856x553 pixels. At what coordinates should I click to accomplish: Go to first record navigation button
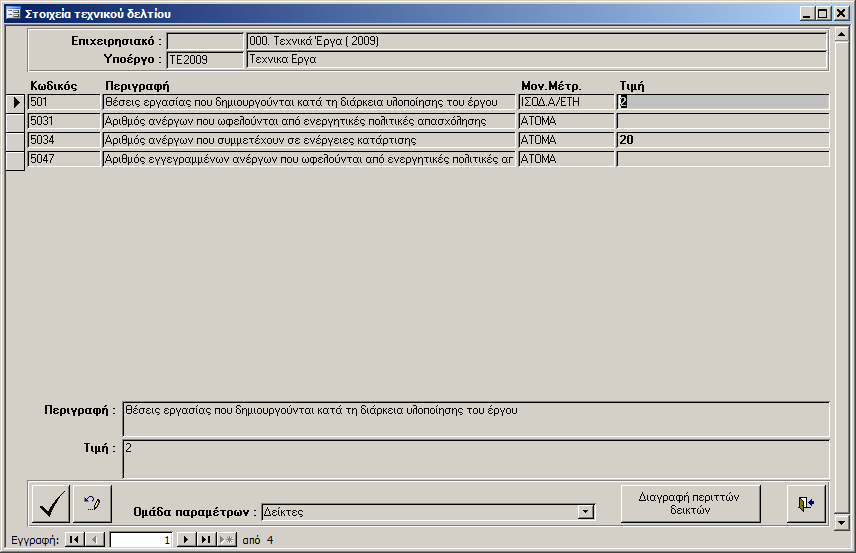[75, 540]
